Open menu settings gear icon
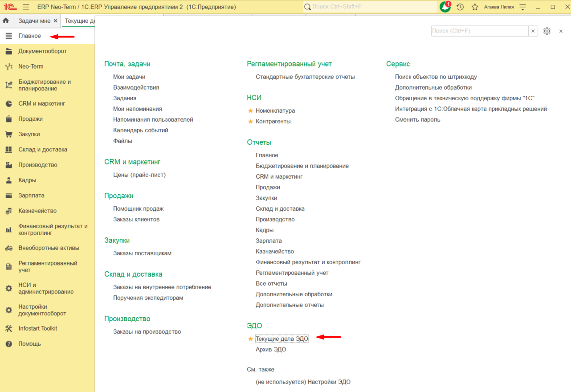The image size is (571, 392). click(x=547, y=31)
